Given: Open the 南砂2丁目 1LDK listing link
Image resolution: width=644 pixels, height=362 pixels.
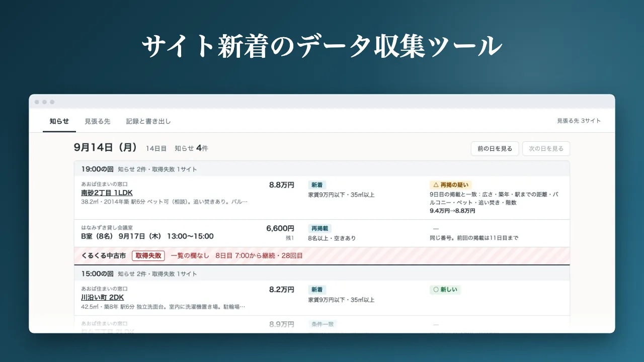Looking at the screenshot, I should [107, 193].
